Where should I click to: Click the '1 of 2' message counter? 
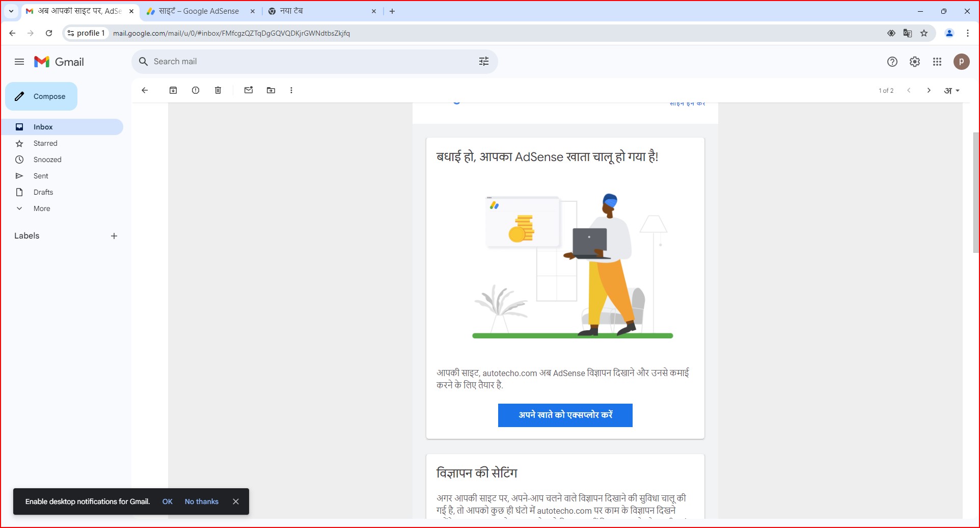(886, 91)
